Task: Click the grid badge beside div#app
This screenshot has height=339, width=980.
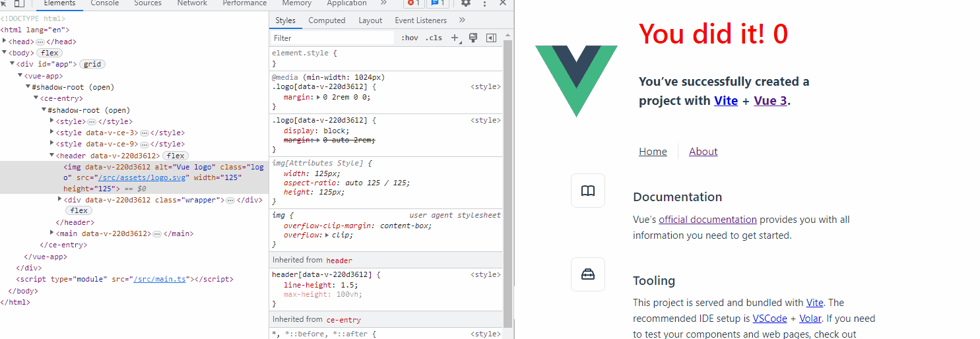Action: point(92,64)
